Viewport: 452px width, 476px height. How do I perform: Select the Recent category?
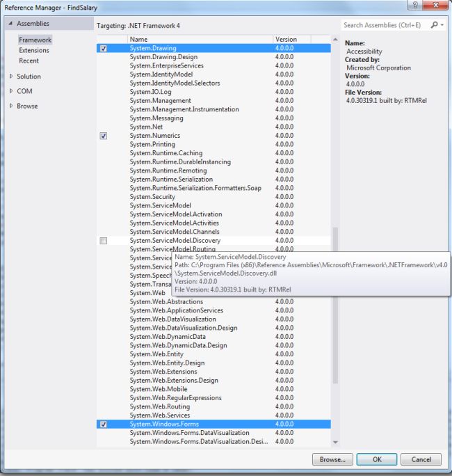[x=29, y=61]
